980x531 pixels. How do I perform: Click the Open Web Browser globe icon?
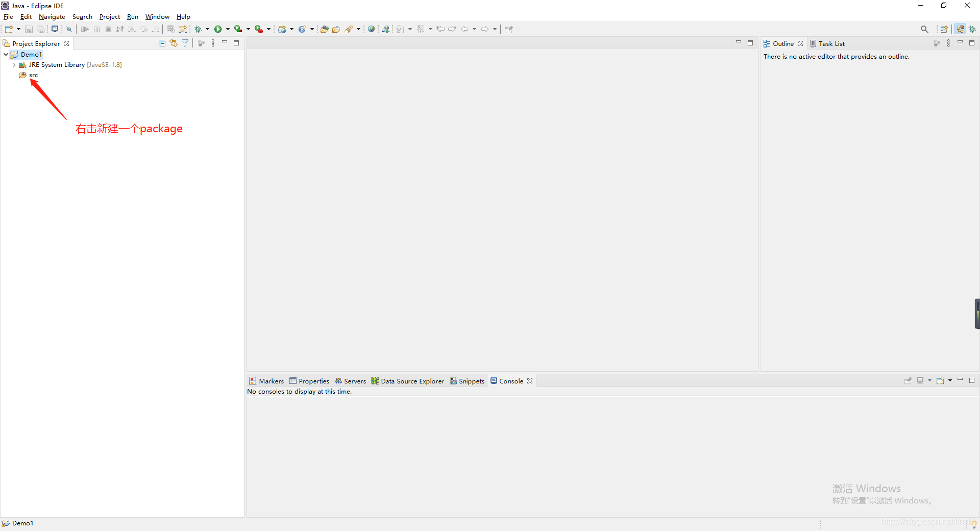[x=372, y=29]
